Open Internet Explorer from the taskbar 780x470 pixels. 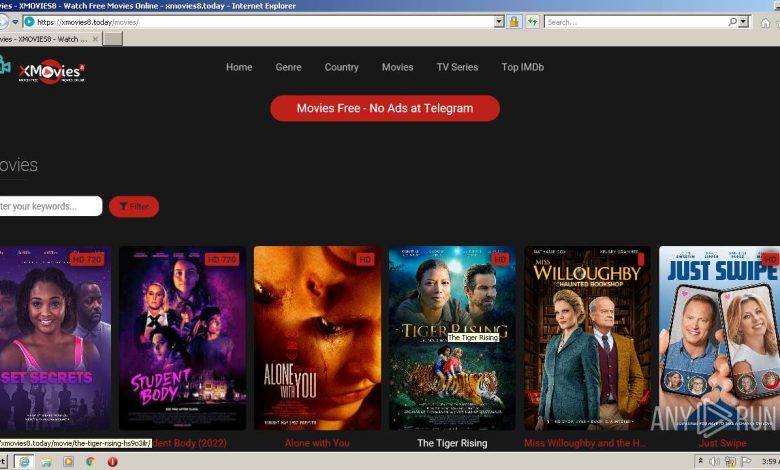(24, 462)
